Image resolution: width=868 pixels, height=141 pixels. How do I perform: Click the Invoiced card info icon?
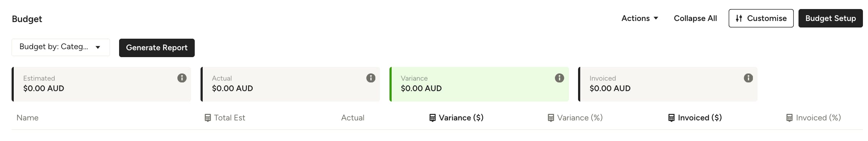click(x=748, y=78)
